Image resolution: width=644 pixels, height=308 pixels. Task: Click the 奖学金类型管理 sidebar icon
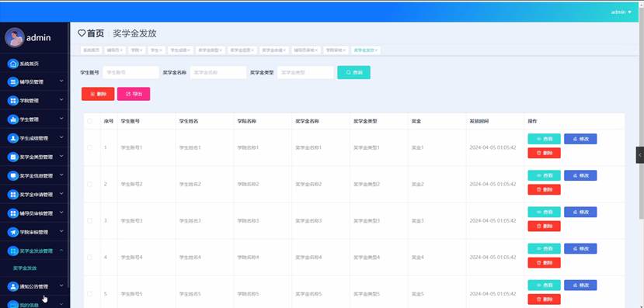(13, 157)
